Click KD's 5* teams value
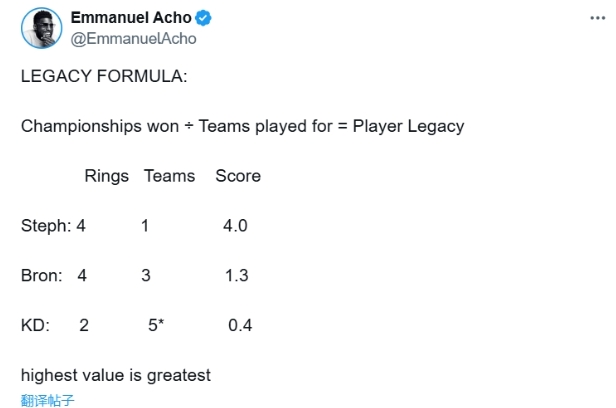 [156, 325]
